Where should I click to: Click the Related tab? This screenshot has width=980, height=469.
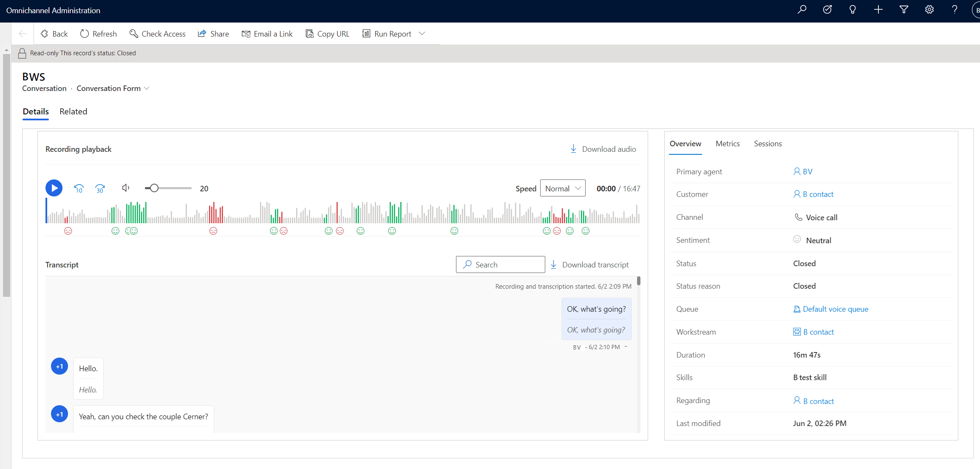(x=73, y=111)
